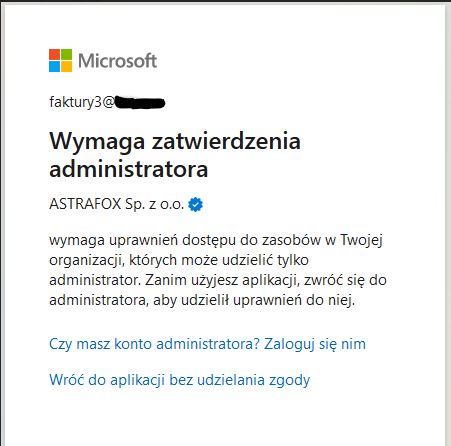451x446 pixels.
Task: Click the Microsoft four-square logo
Action: 60,61
